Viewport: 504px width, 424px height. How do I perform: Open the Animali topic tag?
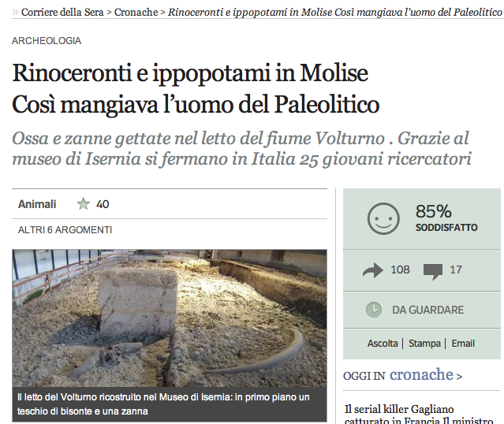point(37,204)
